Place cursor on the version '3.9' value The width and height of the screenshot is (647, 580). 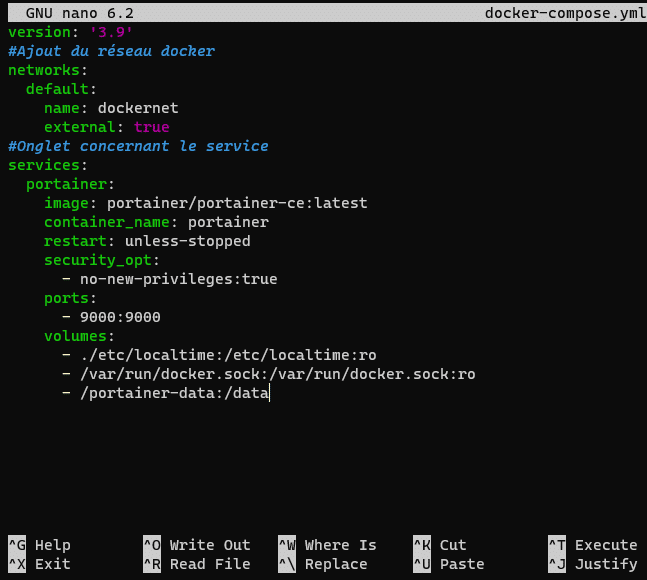coord(111,32)
